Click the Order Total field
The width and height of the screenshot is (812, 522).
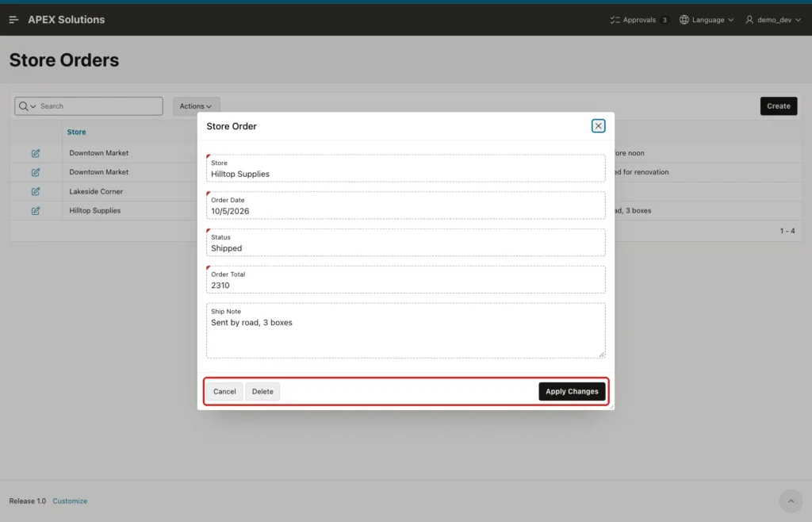[405, 279]
